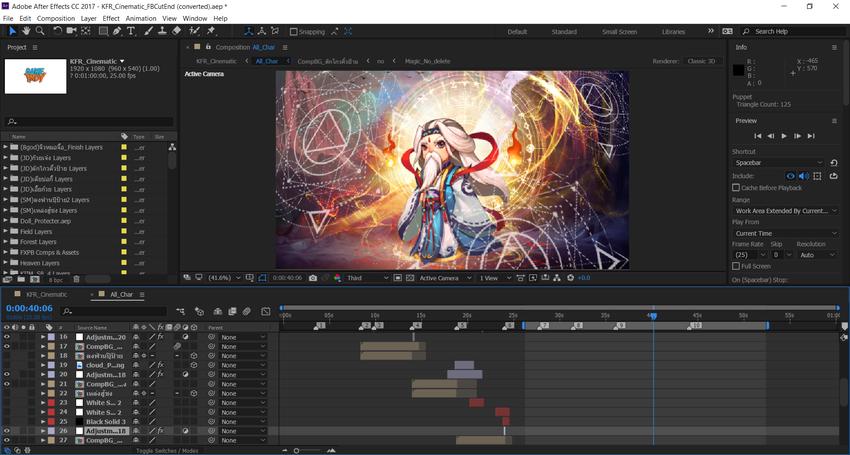Play the preview

tap(784, 136)
